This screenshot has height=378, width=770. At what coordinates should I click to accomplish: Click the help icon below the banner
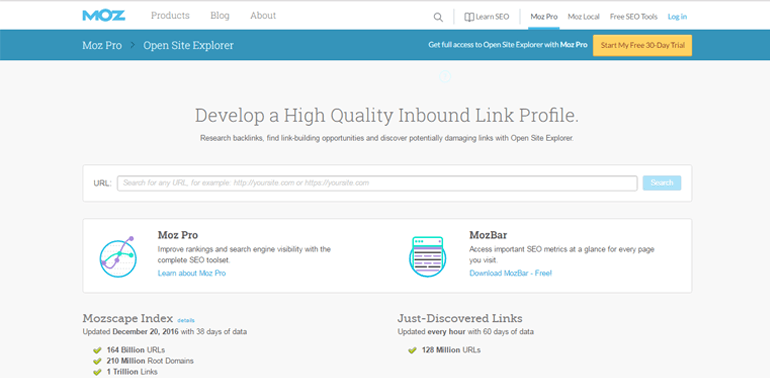[445, 76]
